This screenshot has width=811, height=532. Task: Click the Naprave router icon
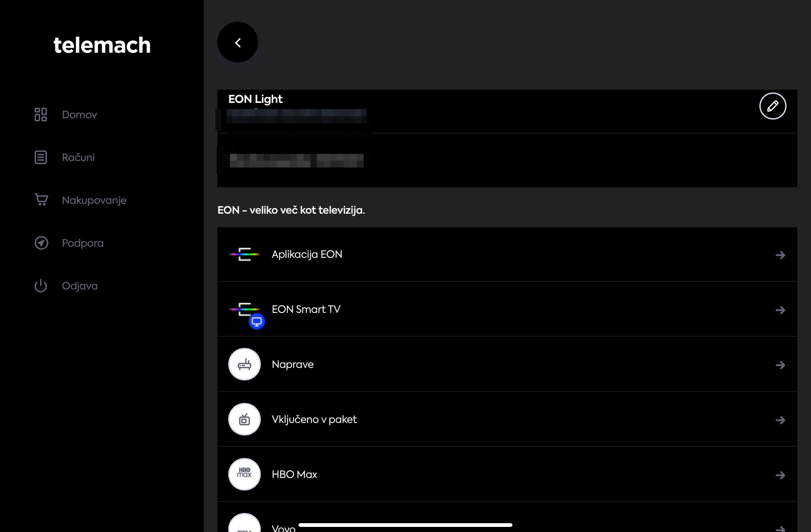[x=244, y=364]
